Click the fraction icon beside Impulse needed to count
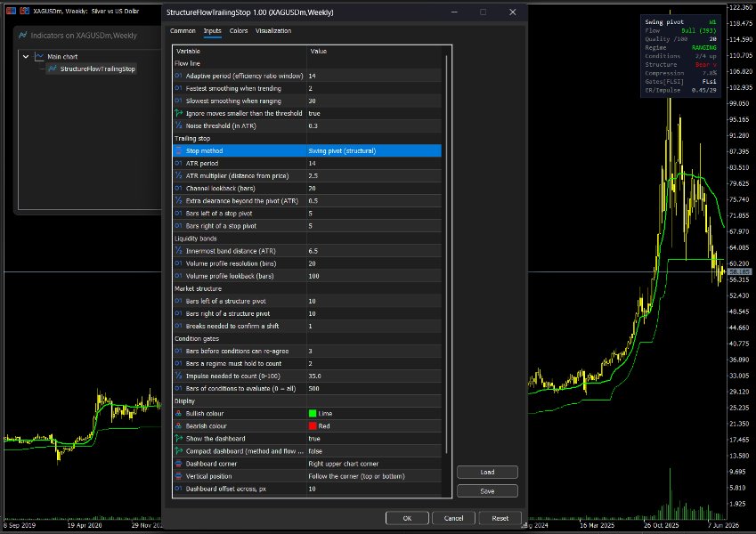The height and width of the screenshot is (534, 756). (179, 376)
